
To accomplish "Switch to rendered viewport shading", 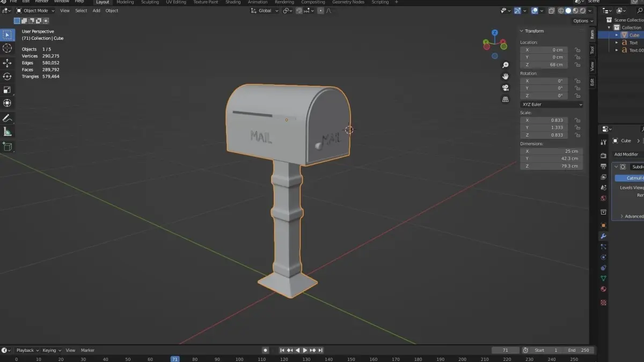I will point(582,11).
